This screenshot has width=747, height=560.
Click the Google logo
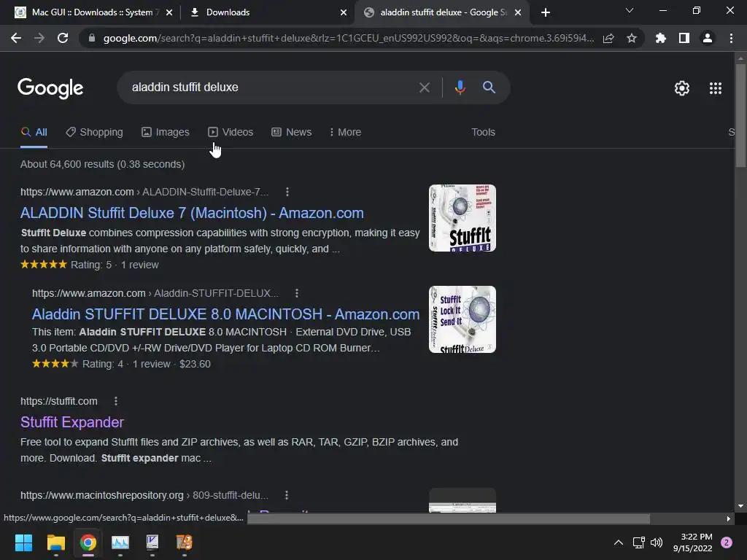tap(50, 88)
